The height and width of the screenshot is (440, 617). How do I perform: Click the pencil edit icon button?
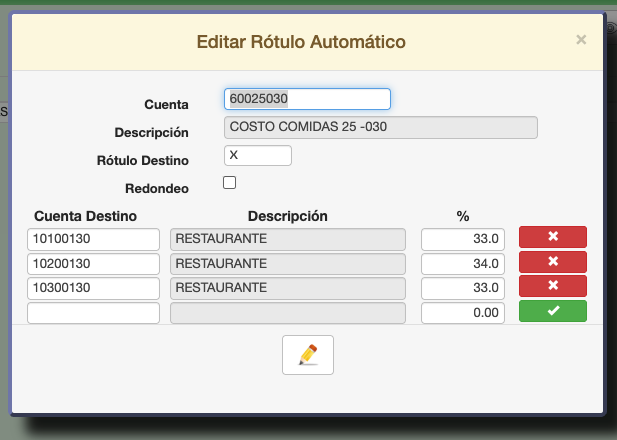coord(308,355)
